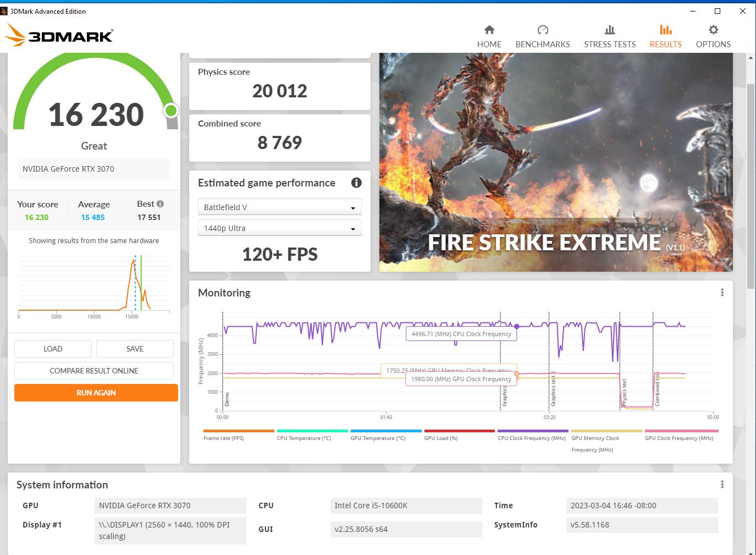Open the 1440p Ultra resolution dropdown

click(280, 228)
